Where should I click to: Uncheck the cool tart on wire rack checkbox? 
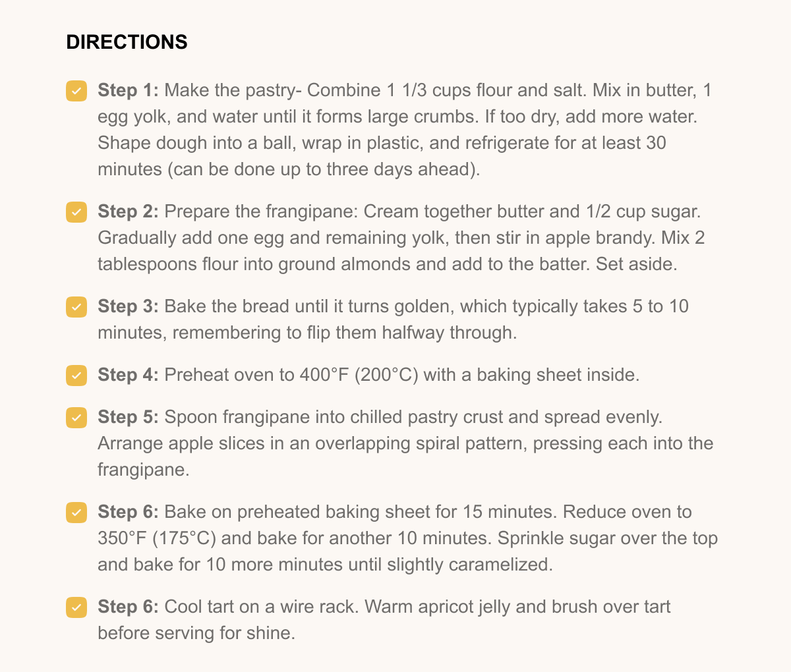click(x=76, y=607)
